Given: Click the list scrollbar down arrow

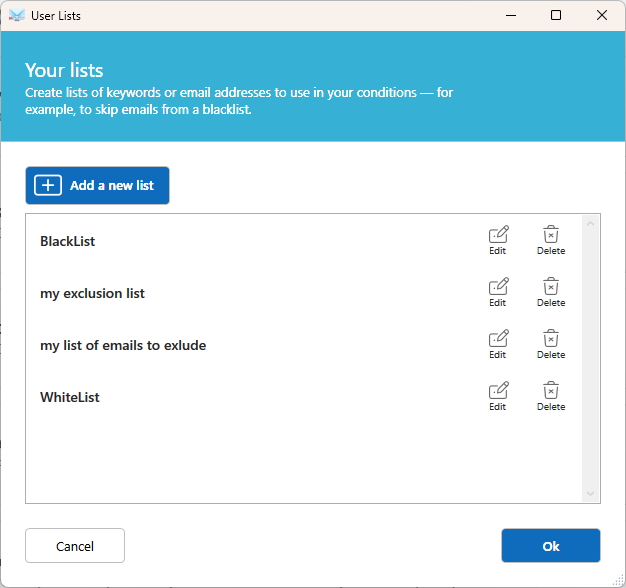Looking at the screenshot, I should click(590, 494).
